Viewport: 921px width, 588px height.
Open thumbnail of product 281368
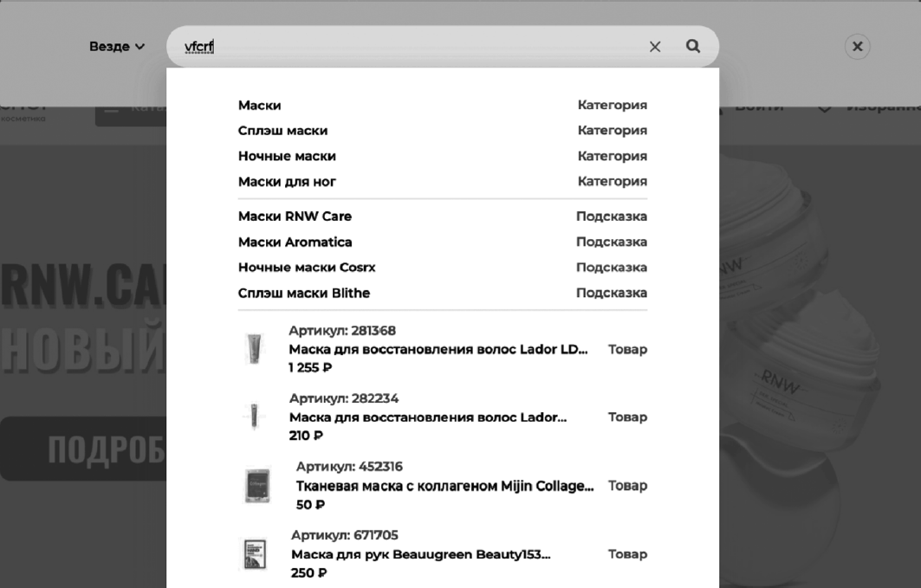coord(253,349)
